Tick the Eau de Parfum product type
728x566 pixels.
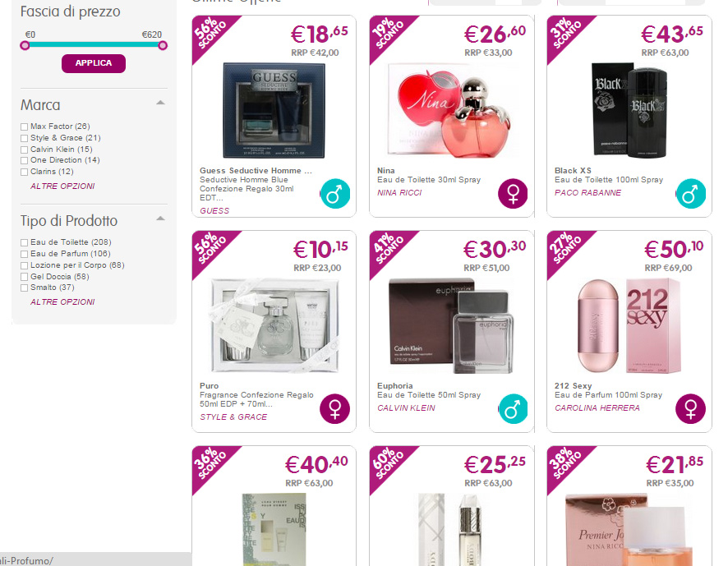pyautogui.click(x=24, y=254)
